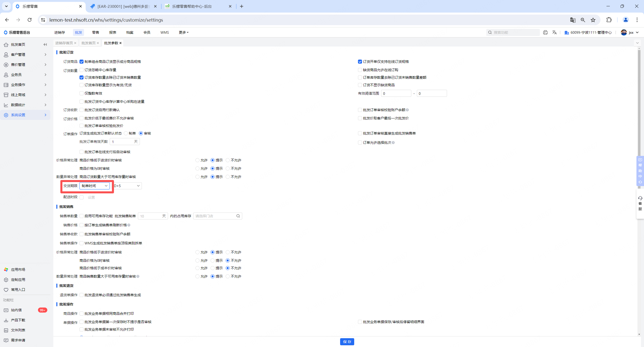644x347 pixels.
Task: Open 应用市场 from the sidebar
Action: [18, 270]
